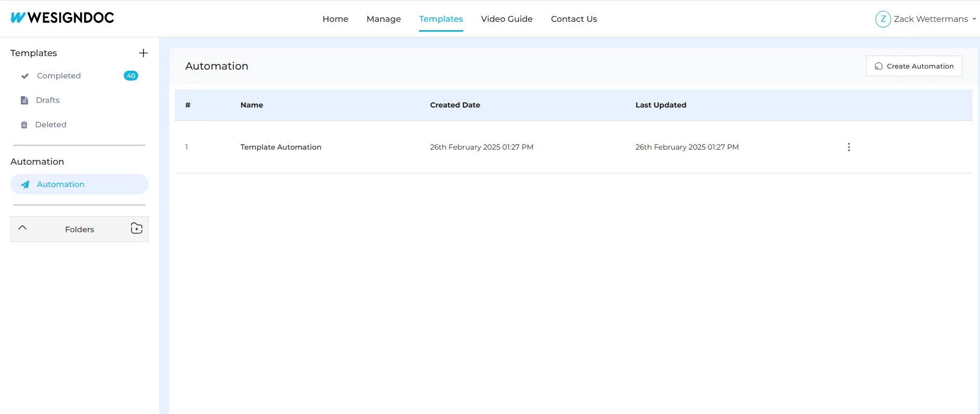Select the Template Automation row name
The image size is (980, 414).
[281, 147]
